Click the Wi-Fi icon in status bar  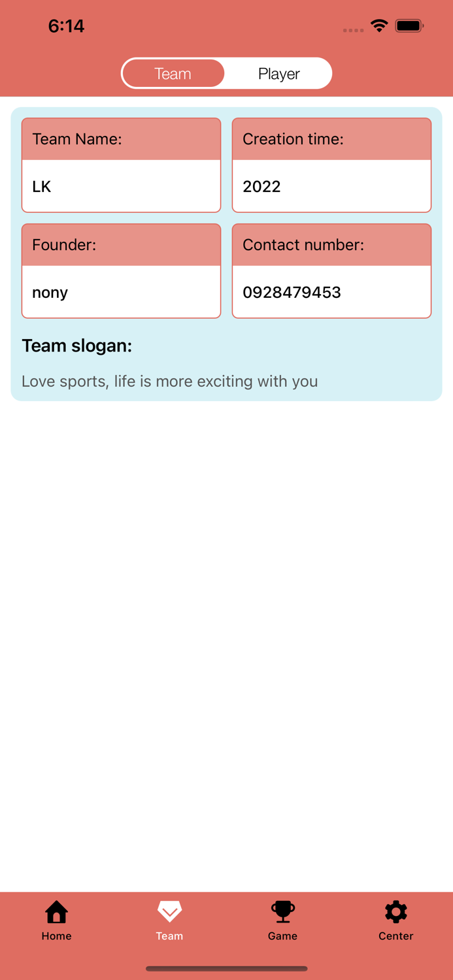coord(380,26)
